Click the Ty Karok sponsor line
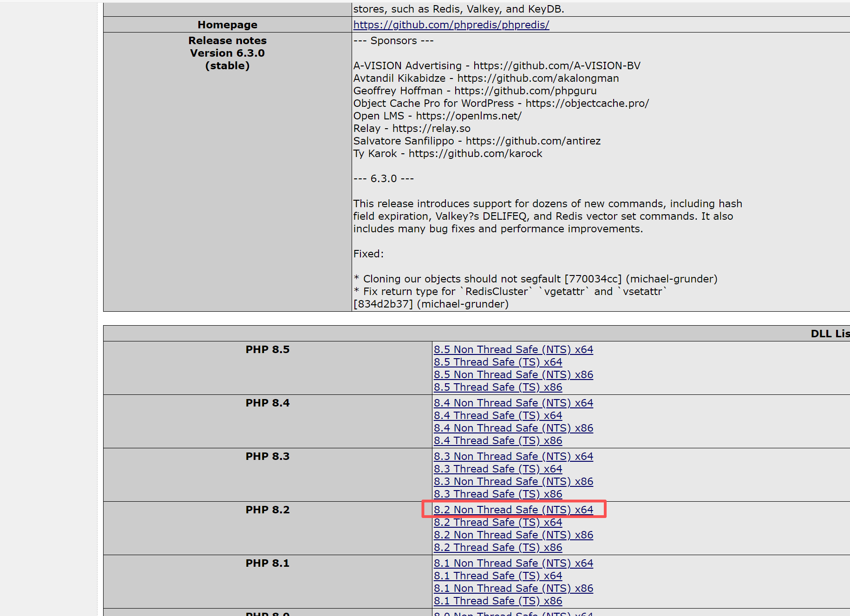The image size is (850, 616). tap(448, 153)
